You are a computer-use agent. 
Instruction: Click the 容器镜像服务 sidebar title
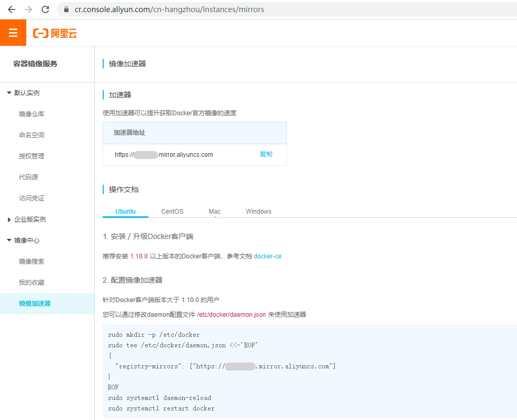tap(35, 64)
